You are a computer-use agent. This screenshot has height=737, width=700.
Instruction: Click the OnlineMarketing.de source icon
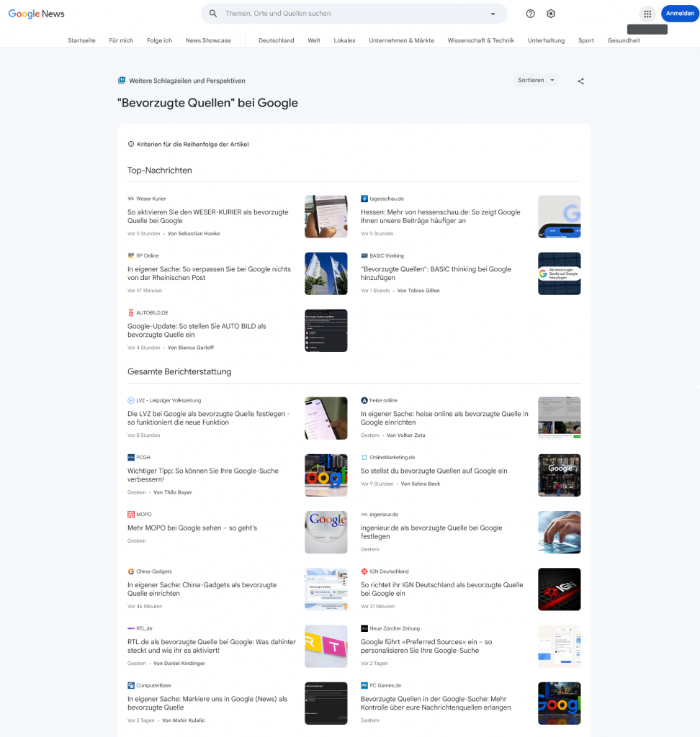point(364,457)
